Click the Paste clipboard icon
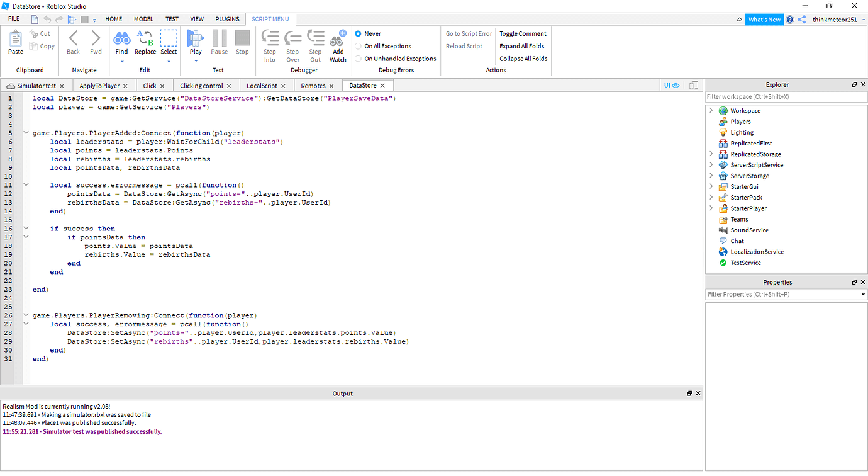This screenshot has width=868, height=476. pyautogui.click(x=16, y=39)
